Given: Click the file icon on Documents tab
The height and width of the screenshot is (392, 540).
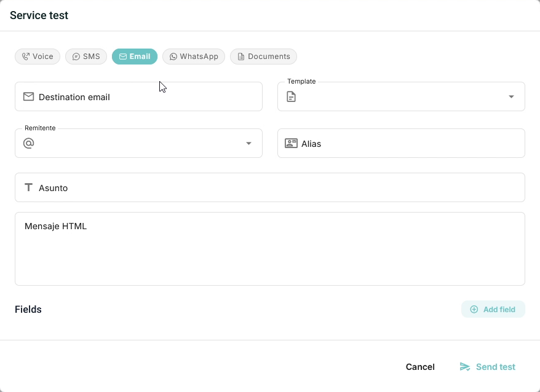Looking at the screenshot, I should [x=241, y=57].
